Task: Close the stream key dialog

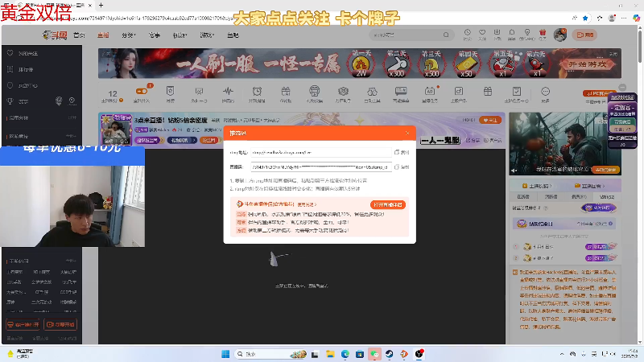Action: tap(407, 133)
